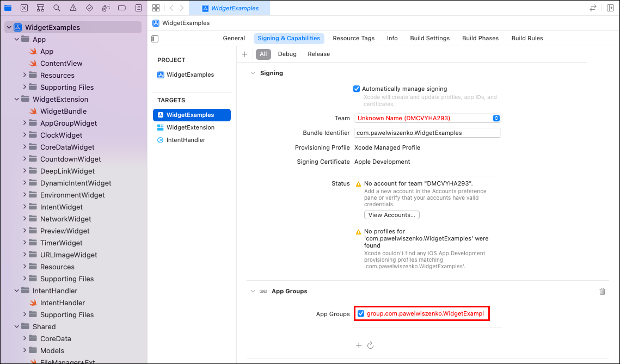Delete App Groups capability trash icon
This screenshot has width=620, height=364.
coord(602,291)
